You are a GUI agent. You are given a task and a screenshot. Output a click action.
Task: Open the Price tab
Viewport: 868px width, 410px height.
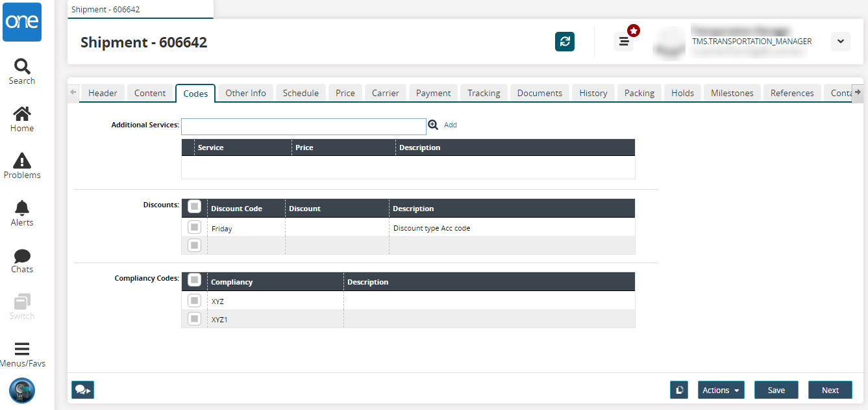345,93
